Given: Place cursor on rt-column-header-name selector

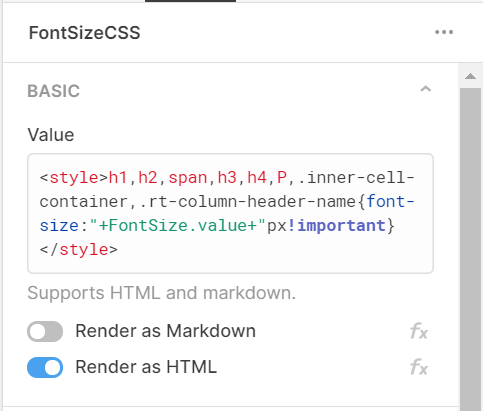Looking at the screenshot, I should [248, 202].
